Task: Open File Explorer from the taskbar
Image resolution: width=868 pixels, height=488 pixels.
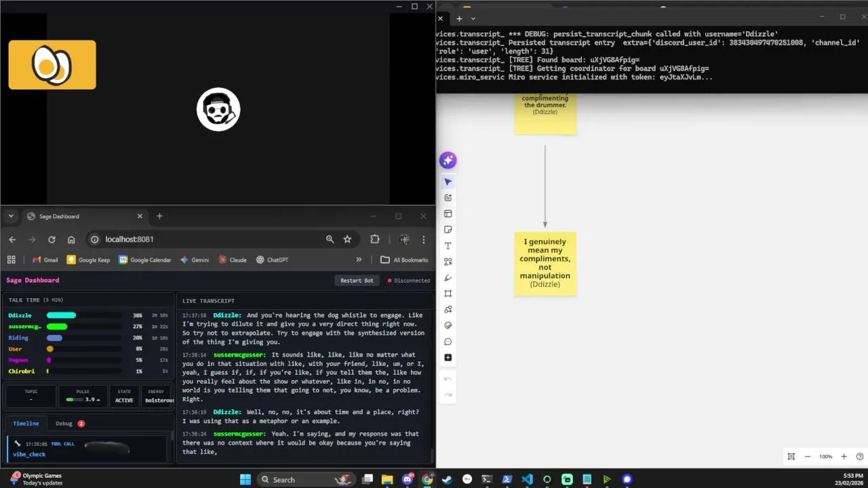Action: [387, 479]
